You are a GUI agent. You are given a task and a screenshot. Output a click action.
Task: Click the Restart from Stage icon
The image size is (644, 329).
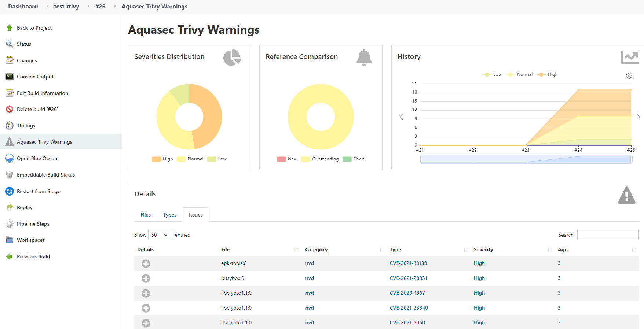[x=10, y=191]
